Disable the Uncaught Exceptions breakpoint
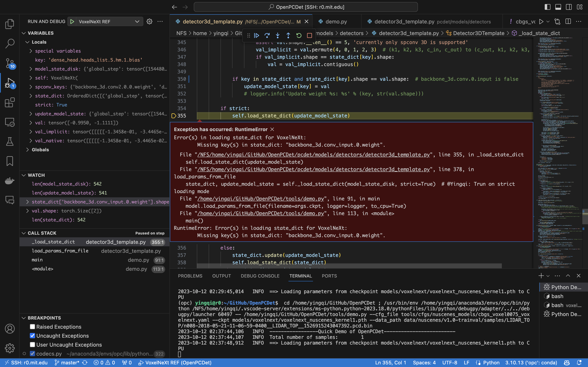Screen dimensions: 588x367 click(32, 336)
